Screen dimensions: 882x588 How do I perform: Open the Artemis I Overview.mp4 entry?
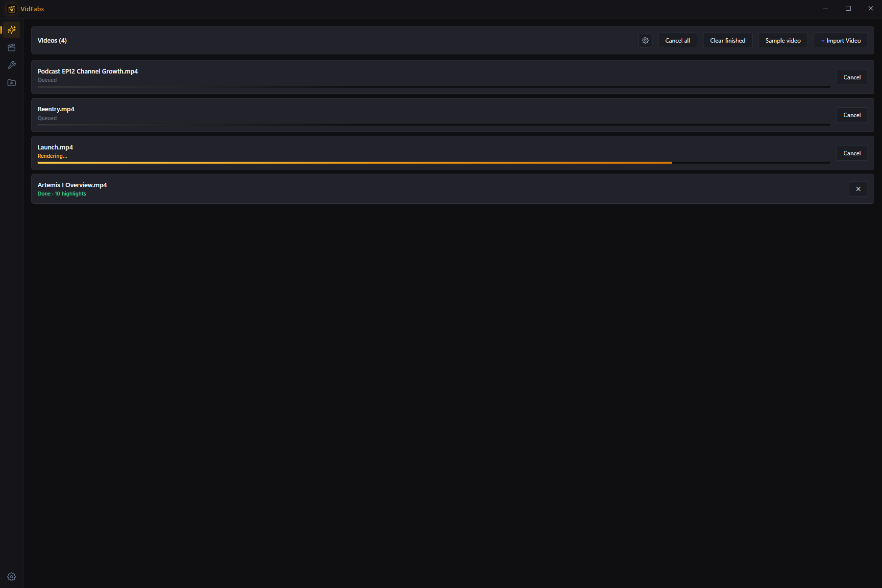point(452,189)
